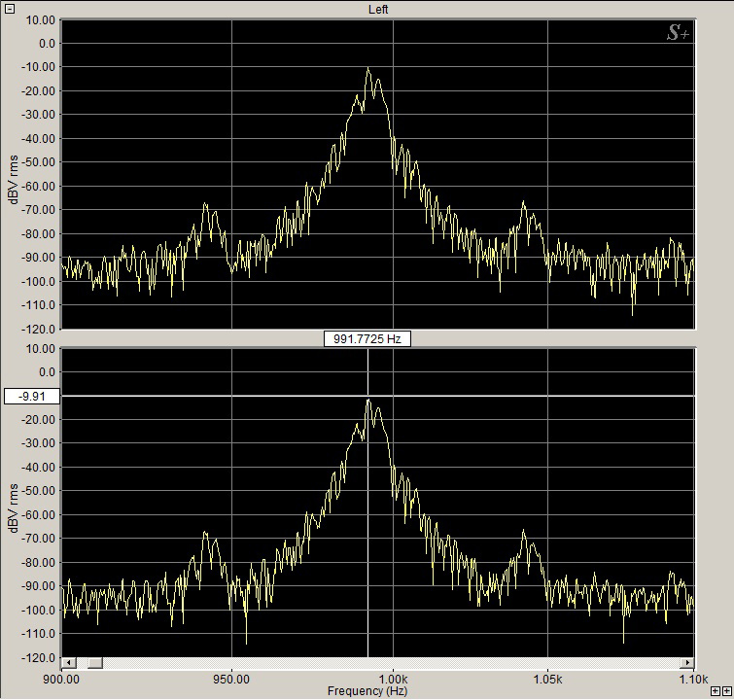The height and width of the screenshot is (700, 734).
Task: Click the "Left" channel title label
Action: (379, 9)
